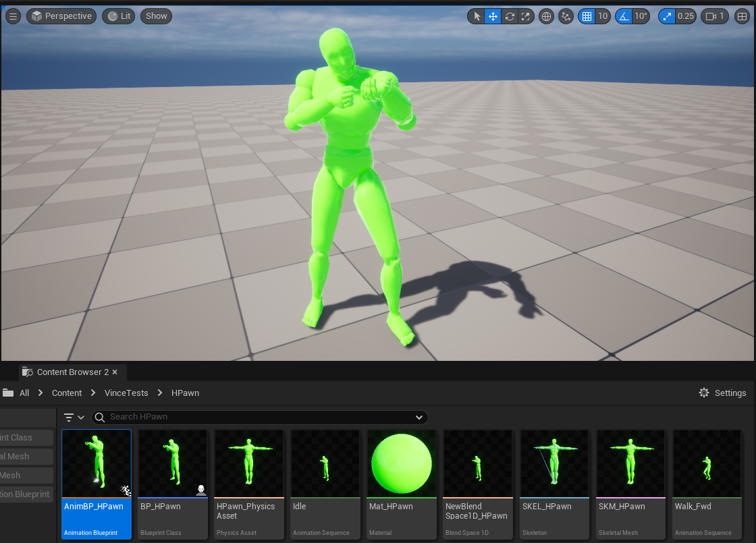The width and height of the screenshot is (756, 543).
Task: Click the world coordinate system globe icon
Action: point(547,16)
